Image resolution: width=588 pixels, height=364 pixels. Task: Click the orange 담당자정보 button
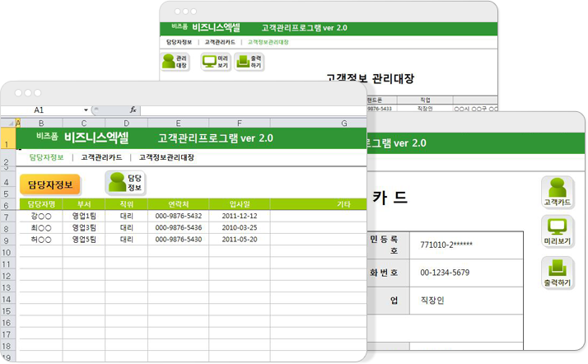tap(50, 184)
